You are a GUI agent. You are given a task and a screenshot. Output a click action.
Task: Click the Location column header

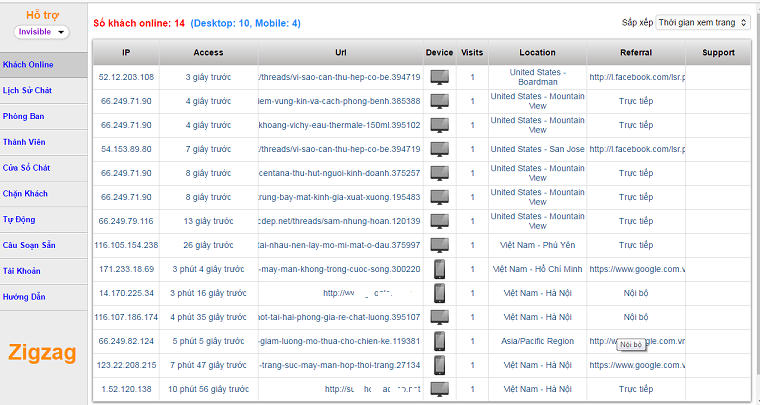pos(537,52)
